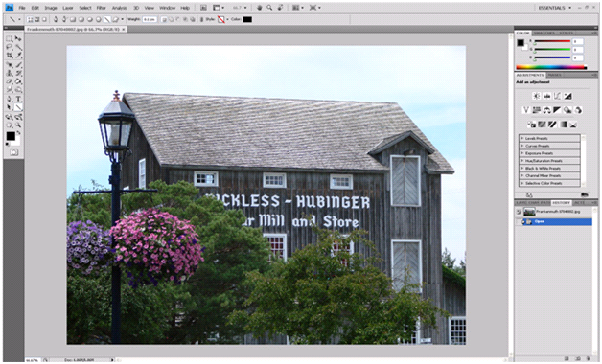Click the Rounded Rectangle shape option
Viewport: 602px width, 364px height.
click(81, 19)
